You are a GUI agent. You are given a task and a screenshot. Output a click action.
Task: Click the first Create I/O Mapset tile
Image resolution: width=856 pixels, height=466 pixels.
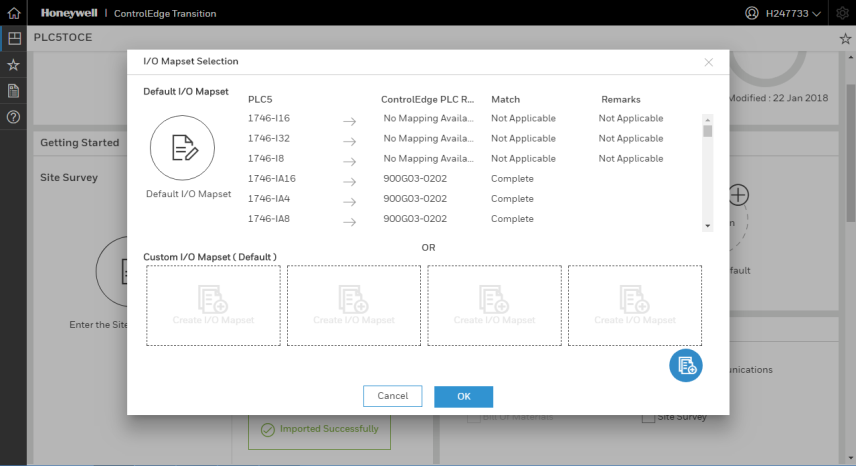[213, 306]
